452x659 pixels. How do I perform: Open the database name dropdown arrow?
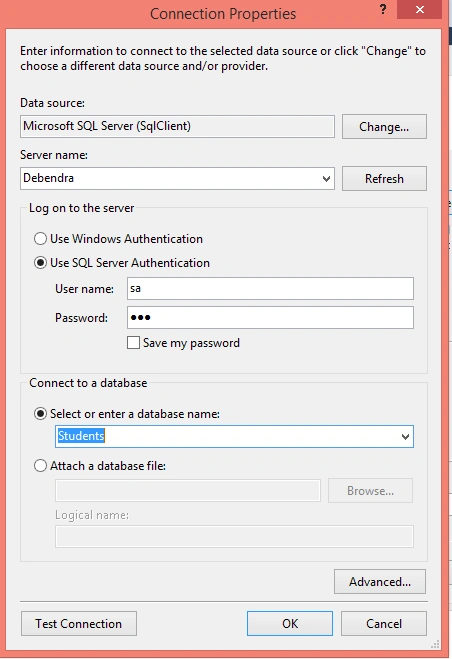tap(405, 437)
